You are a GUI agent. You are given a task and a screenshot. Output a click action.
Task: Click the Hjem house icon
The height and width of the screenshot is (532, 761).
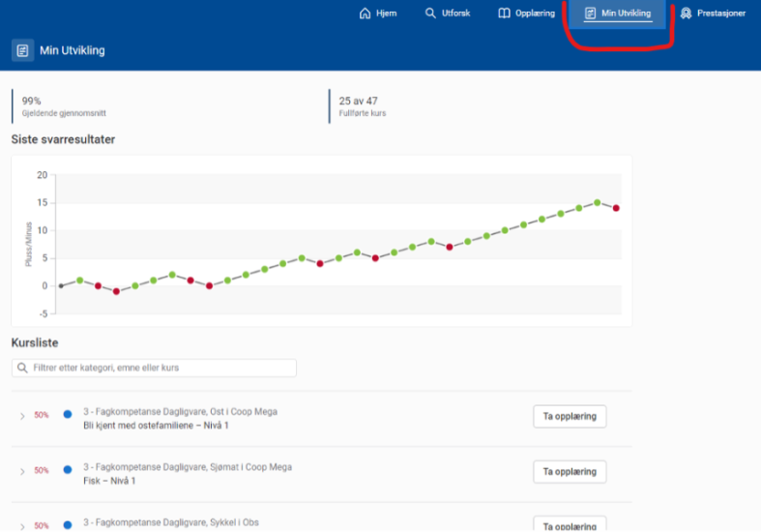(365, 14)
